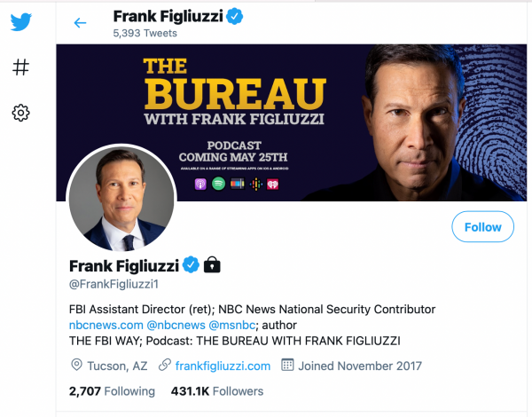Open Frank Figliuzzi's profile photo
This screenshot has height=417, width=532.
pyautogui.click(x=121, y=197)
